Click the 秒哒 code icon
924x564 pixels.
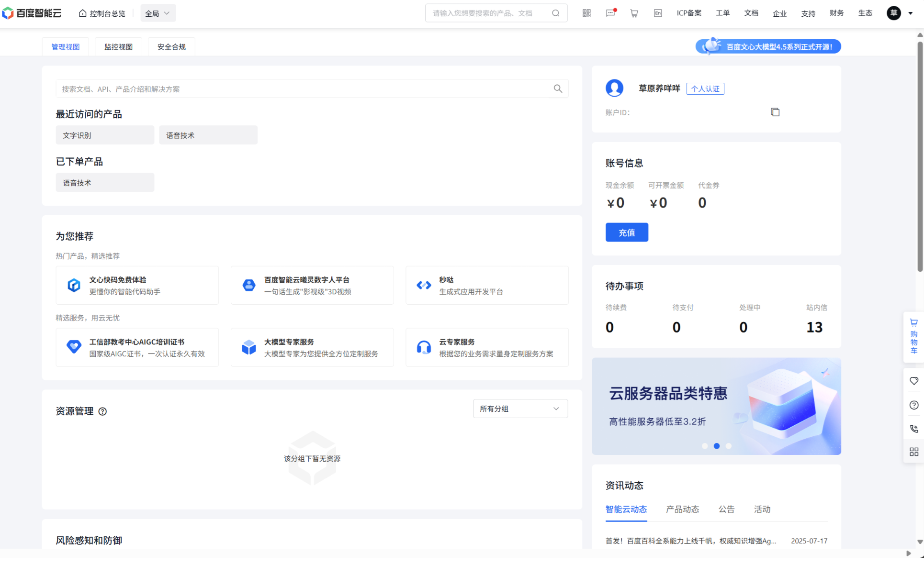click(424, 285)
